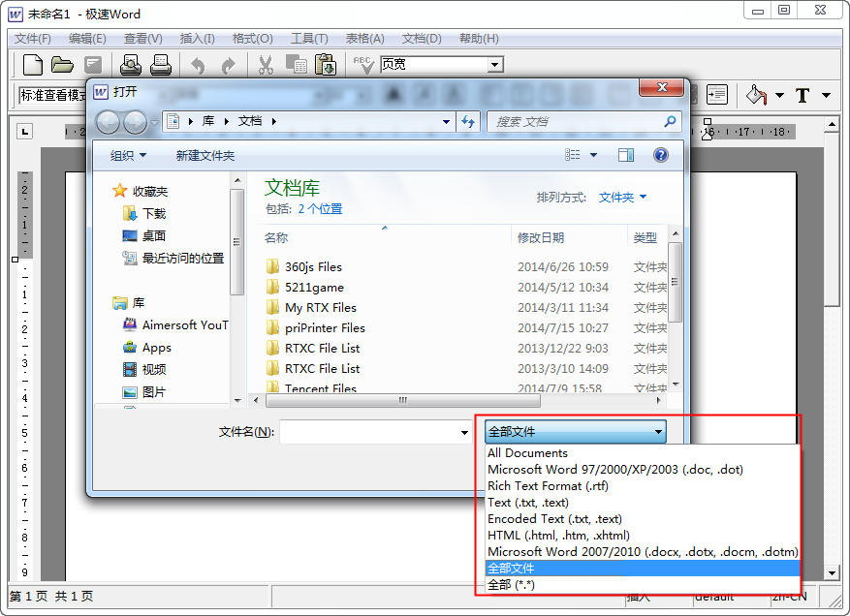The image size is (850, 616).
Task: Select 全部 (*.*) file type option
Action: coord(643,585)
